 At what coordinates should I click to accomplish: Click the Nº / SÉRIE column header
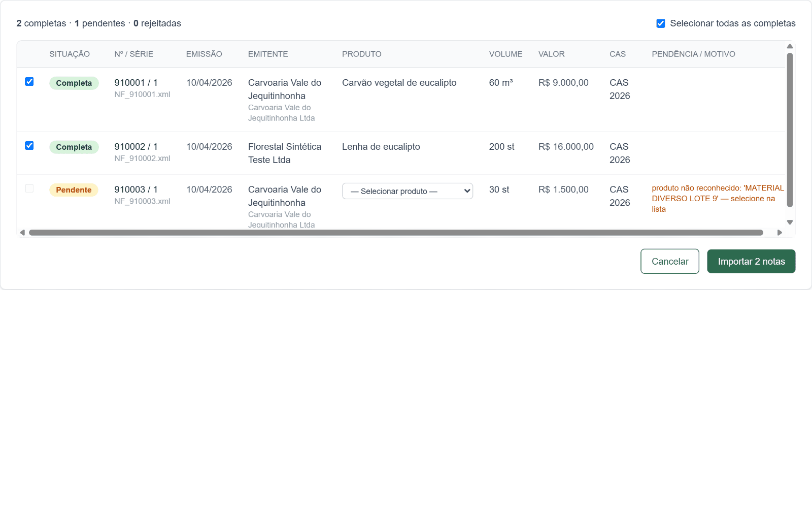134,54
